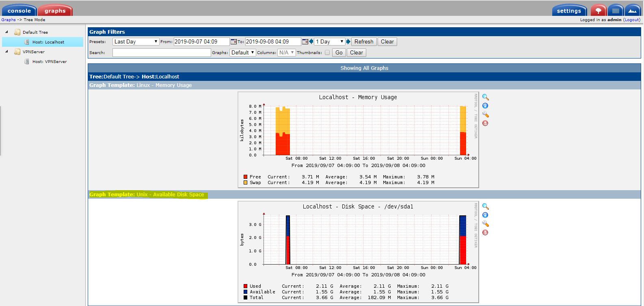Toggle the Thumbnails checkbox

point(327,53)
